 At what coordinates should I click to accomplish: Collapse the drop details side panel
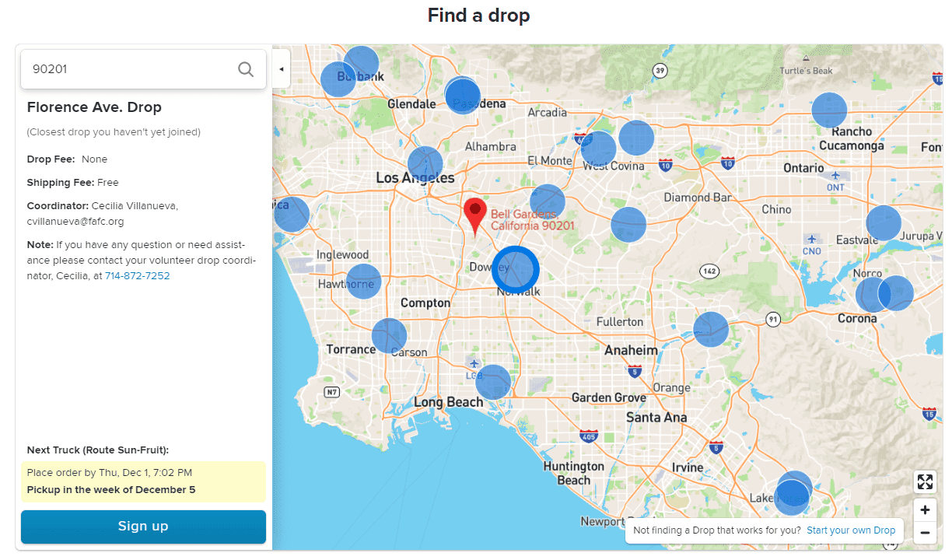(281, 69)
